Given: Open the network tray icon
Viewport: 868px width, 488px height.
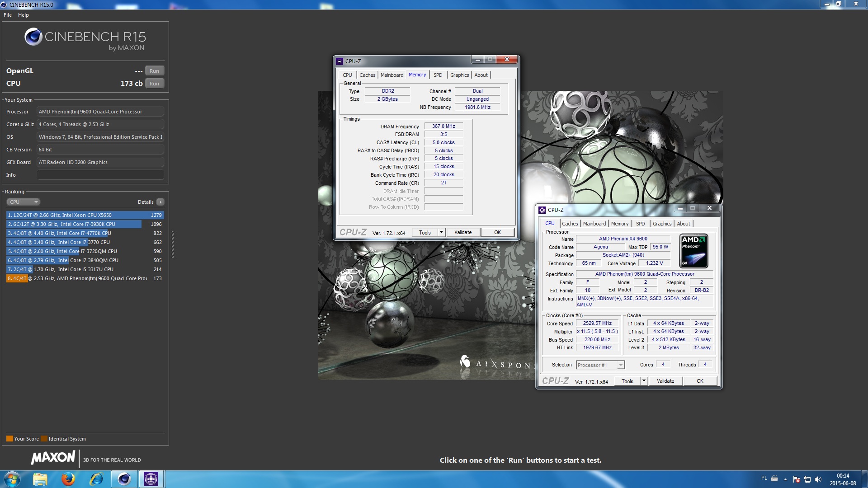Looking at the screenshot, I should point(807,479).
